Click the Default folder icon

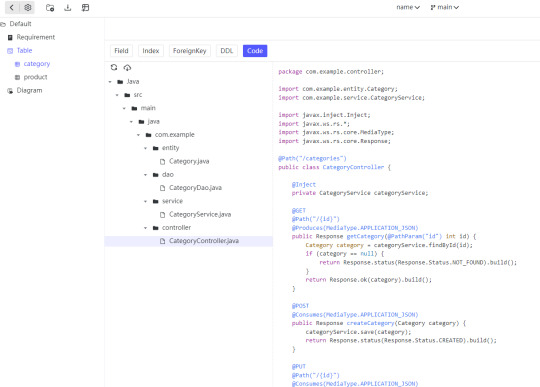(x=3, y=24)
